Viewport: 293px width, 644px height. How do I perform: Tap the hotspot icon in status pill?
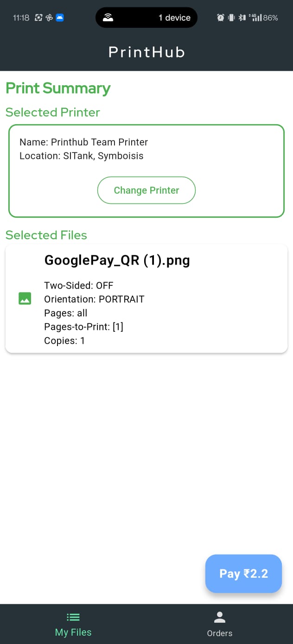click(x=108, y=18)
